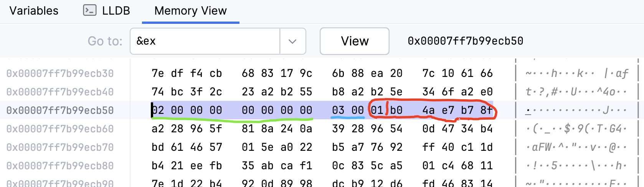644x187 pixels.
Task: Select memory row address 0x00007ff7b99ecb70
Action: click(60, 147)
